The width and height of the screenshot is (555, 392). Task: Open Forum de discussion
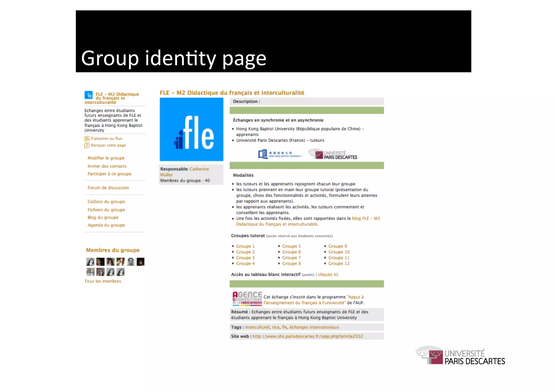(x=108, y=188)
